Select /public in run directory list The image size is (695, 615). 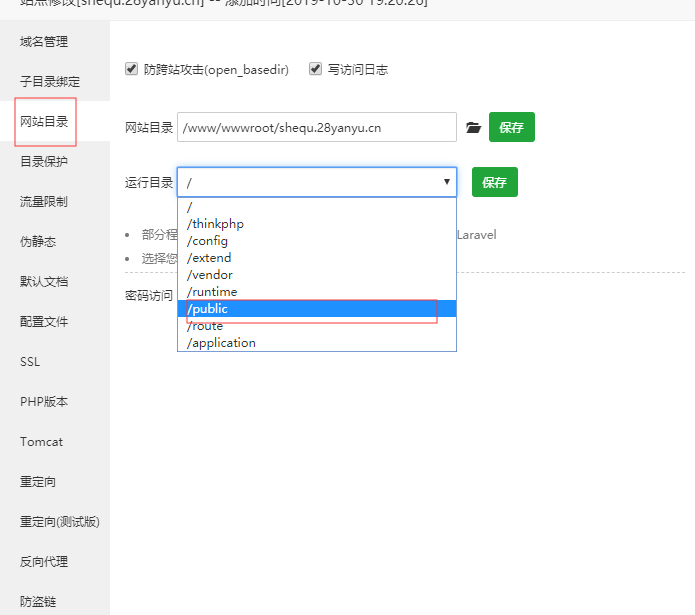tap(317, 308)
